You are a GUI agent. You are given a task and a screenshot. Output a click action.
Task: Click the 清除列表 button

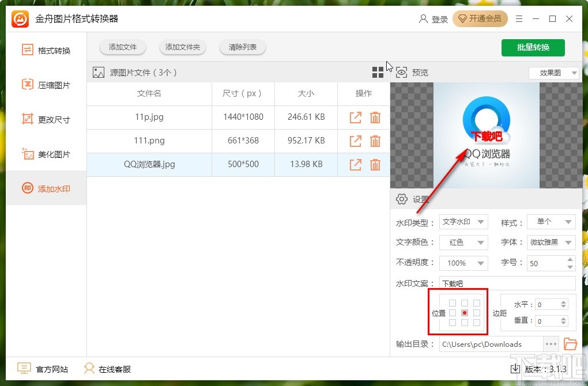point(242,47)
